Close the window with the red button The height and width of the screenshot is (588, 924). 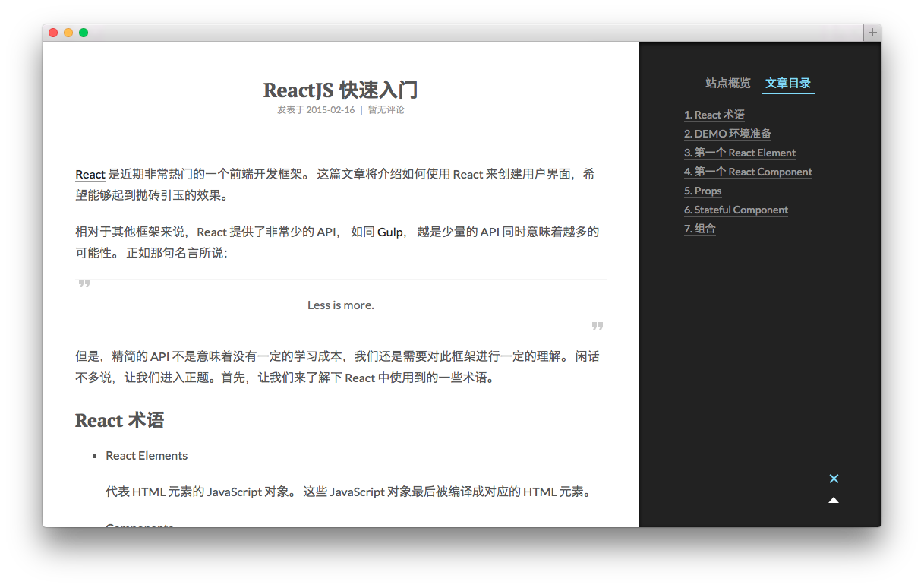(53, 33)
